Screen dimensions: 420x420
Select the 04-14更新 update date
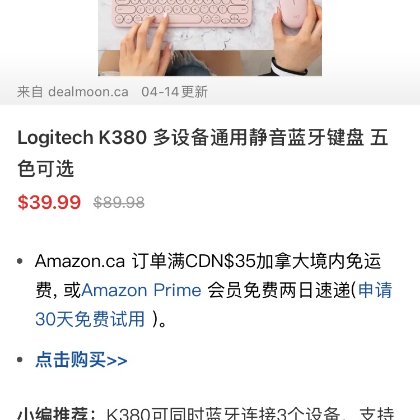coord(174,92)
